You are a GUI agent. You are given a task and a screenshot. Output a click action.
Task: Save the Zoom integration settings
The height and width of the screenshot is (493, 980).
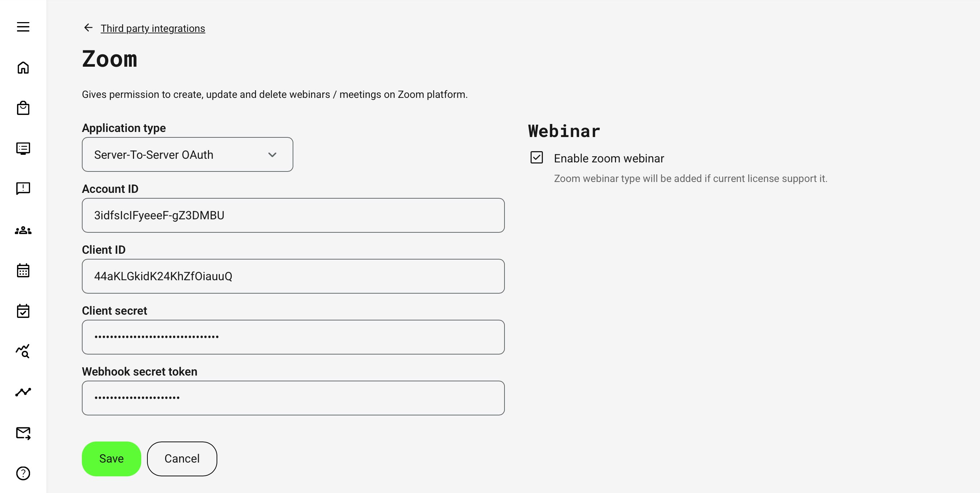[111, 458]
